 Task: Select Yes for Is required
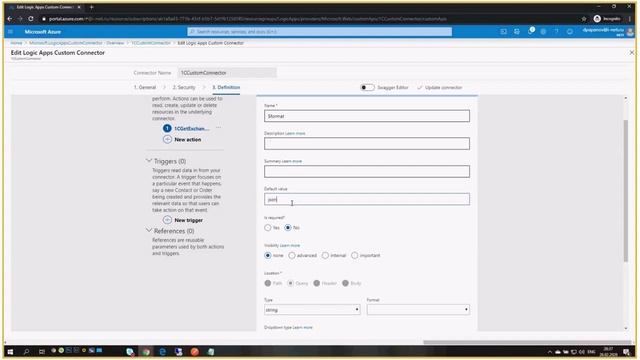pos(268,228)
